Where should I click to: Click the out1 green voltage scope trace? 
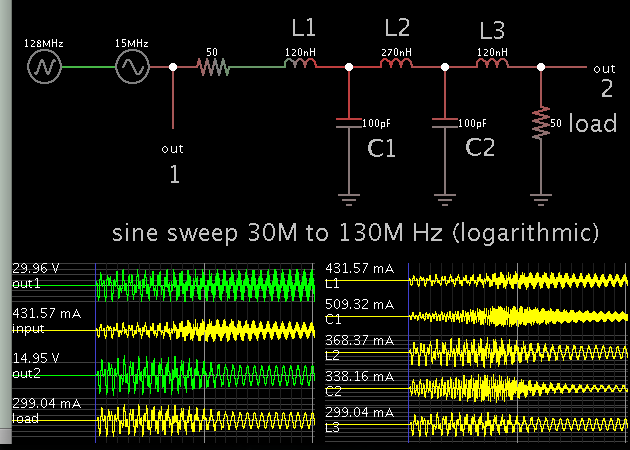(x=205, y=285)
